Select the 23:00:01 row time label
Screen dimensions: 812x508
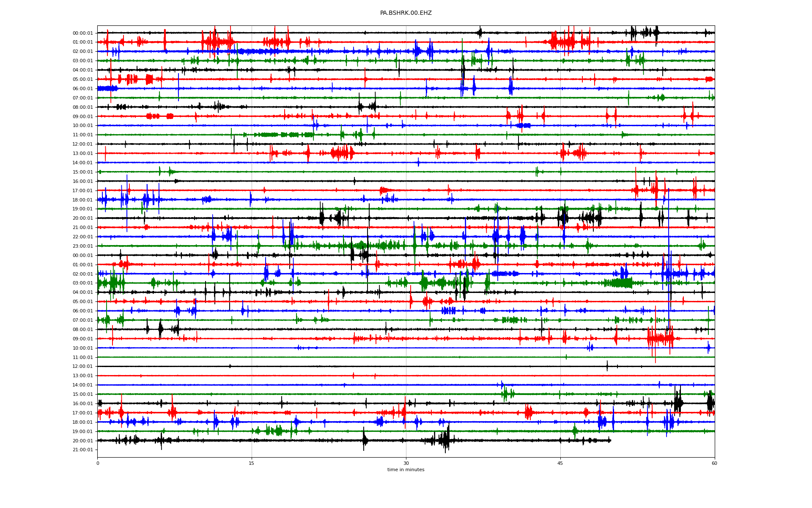pos(82,246)
